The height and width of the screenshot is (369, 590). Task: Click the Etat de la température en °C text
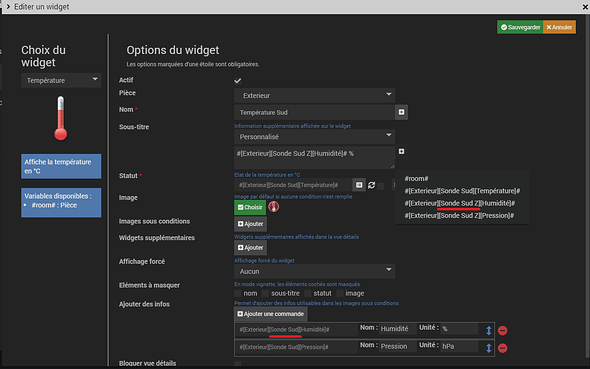coord(267,175)
